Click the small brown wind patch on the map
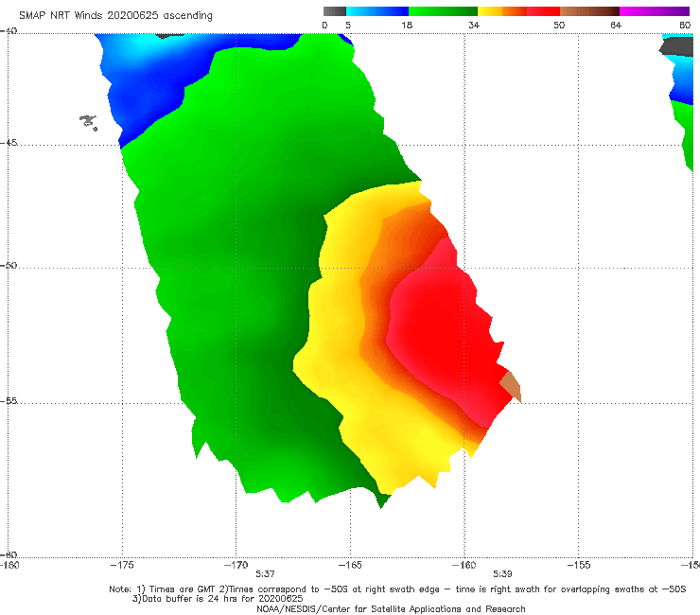The image size is (700, 615). pos(511,387)
